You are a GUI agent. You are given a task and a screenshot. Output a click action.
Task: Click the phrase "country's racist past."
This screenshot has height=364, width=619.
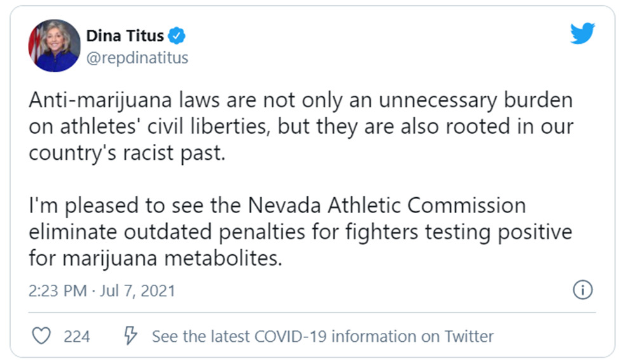tap(127, 153)
